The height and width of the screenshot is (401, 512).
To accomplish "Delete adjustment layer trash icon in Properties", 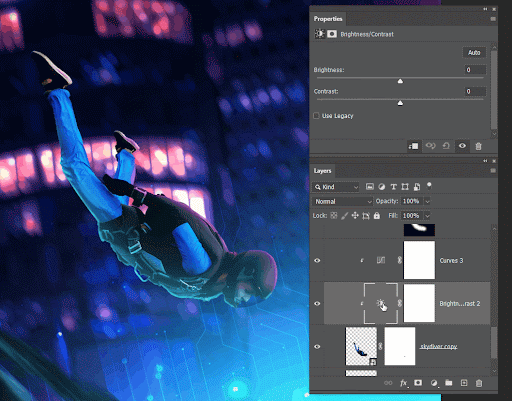I will [x=478, y=146].
